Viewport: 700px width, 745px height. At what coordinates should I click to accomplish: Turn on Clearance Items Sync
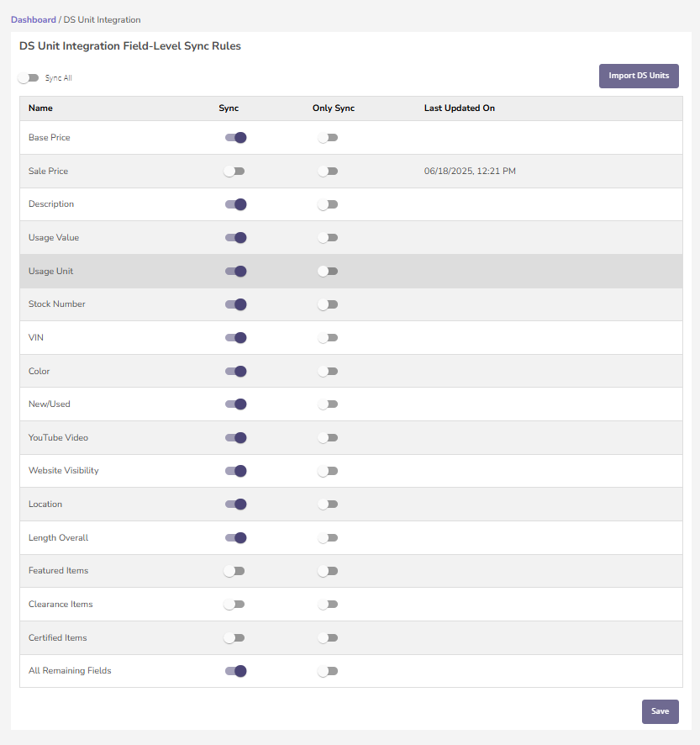click(234, 605)
